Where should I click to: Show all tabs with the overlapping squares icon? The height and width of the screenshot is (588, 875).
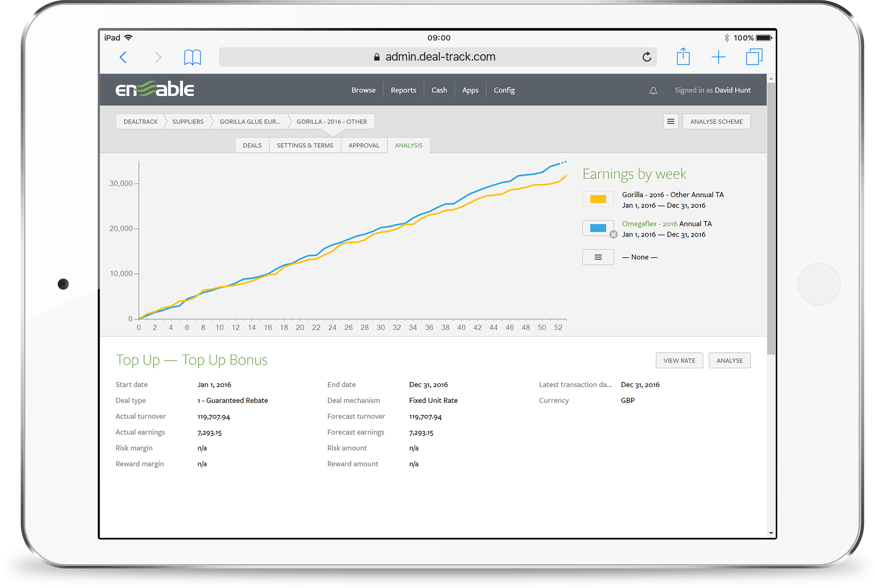(754, 57)
